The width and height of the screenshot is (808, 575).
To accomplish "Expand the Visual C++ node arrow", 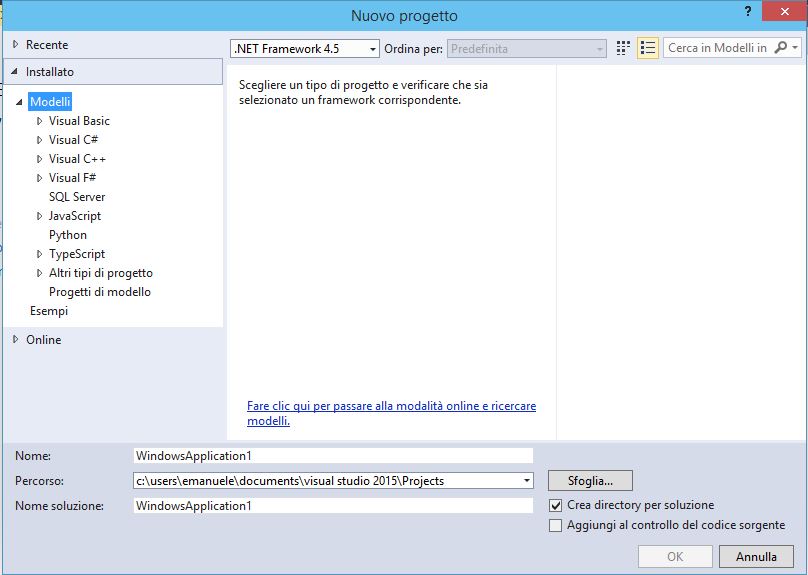I will tap(39, 159).
